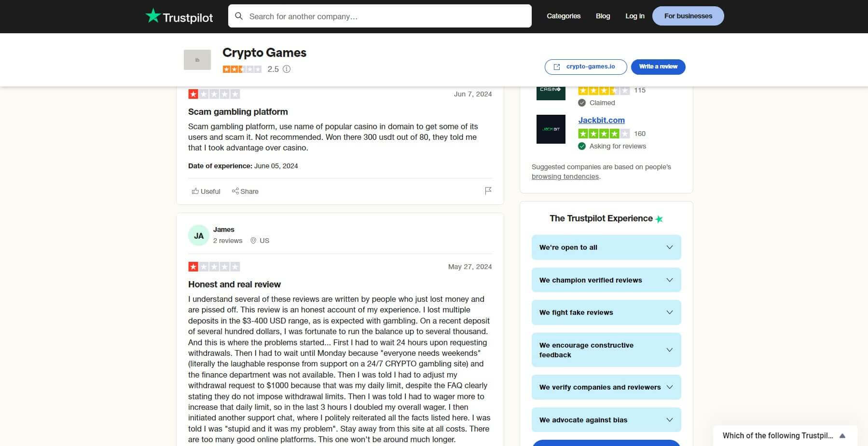The image size is (868, 446).
Task: Expand 'We're open to all'
Action: 606,247
